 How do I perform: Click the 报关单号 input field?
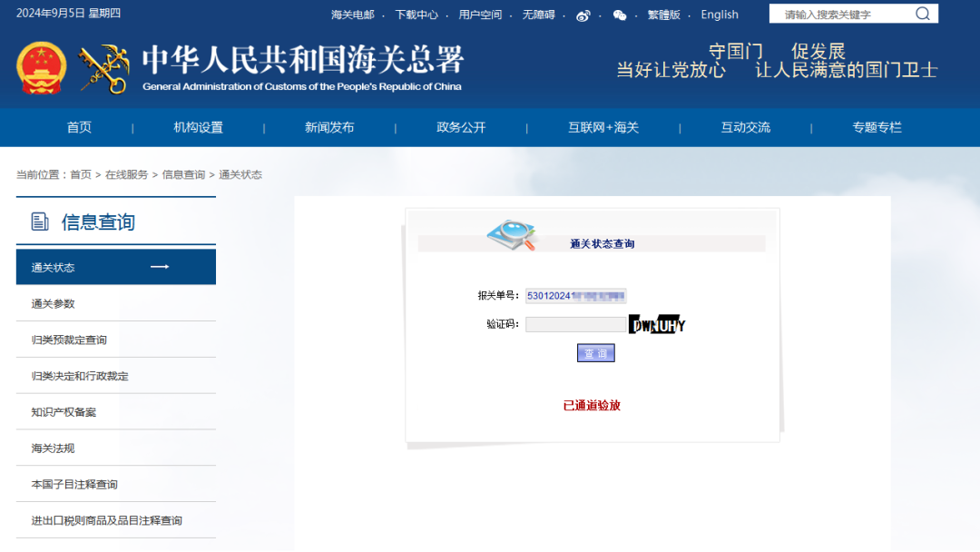(x=575, y=296)
